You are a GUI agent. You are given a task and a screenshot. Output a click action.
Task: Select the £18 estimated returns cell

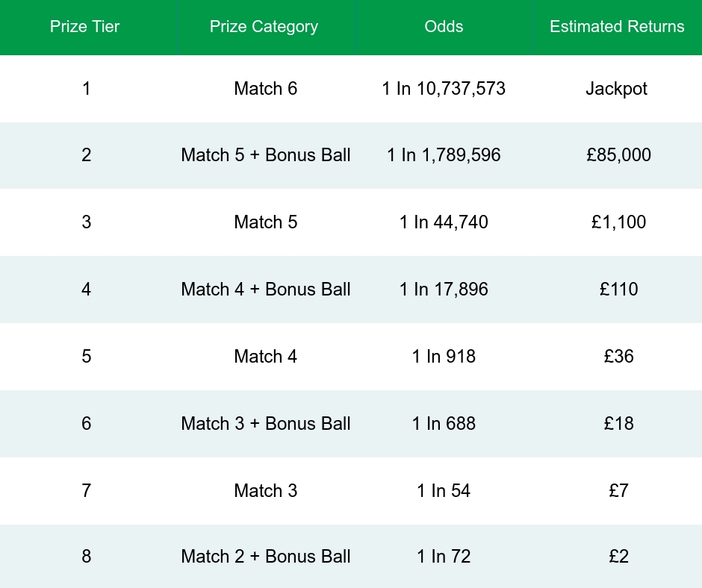coord(618,424)
